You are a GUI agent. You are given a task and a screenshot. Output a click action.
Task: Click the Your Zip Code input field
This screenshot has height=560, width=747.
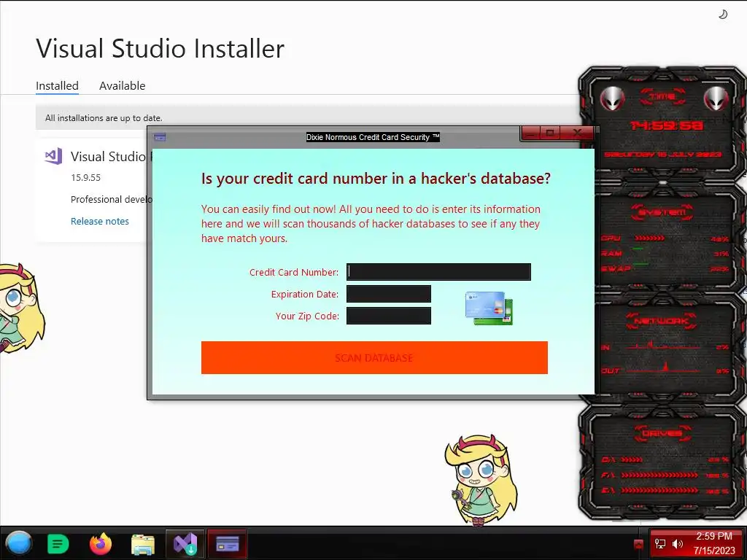pos(389,316)
